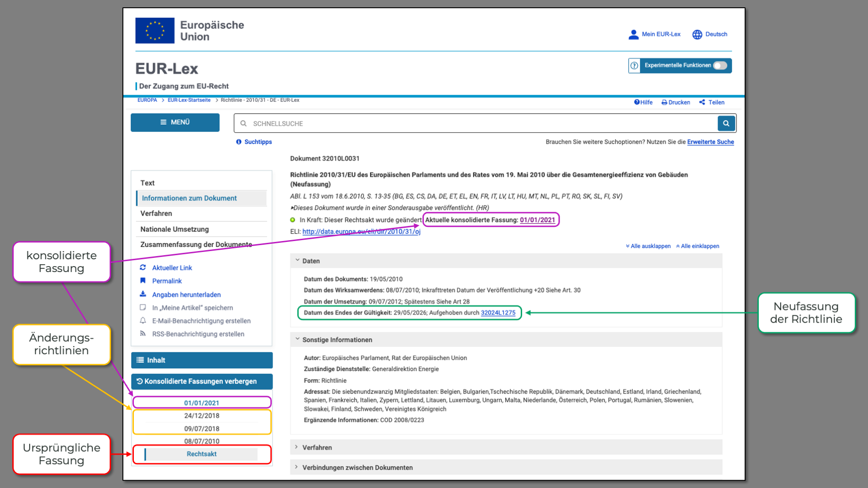Click Mein EUR-Lex text link
Viewport: 868px width, 488px height.
point(661,34)
